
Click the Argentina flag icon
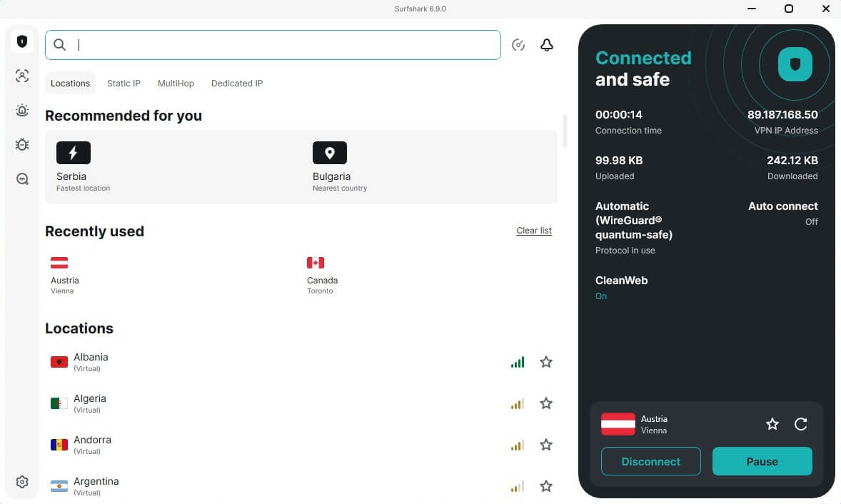[59, 486]
